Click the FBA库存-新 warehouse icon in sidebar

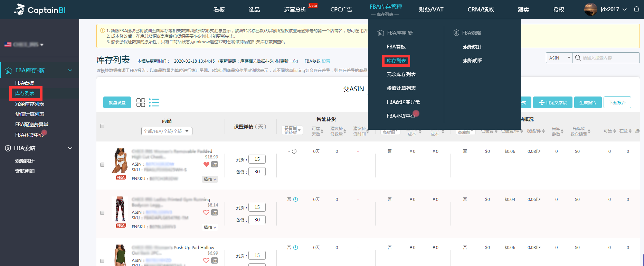tap(9, 71)
